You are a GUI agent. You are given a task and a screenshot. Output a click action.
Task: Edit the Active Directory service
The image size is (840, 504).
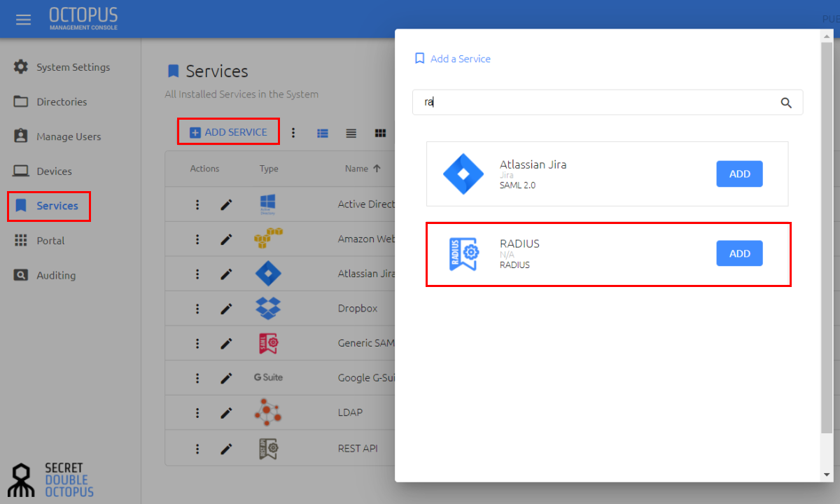coord(226,204)
